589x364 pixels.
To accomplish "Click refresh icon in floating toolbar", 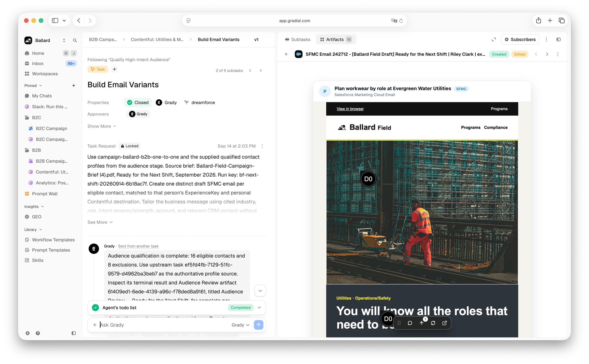I will pyautogui.click(x=433, y=323).
